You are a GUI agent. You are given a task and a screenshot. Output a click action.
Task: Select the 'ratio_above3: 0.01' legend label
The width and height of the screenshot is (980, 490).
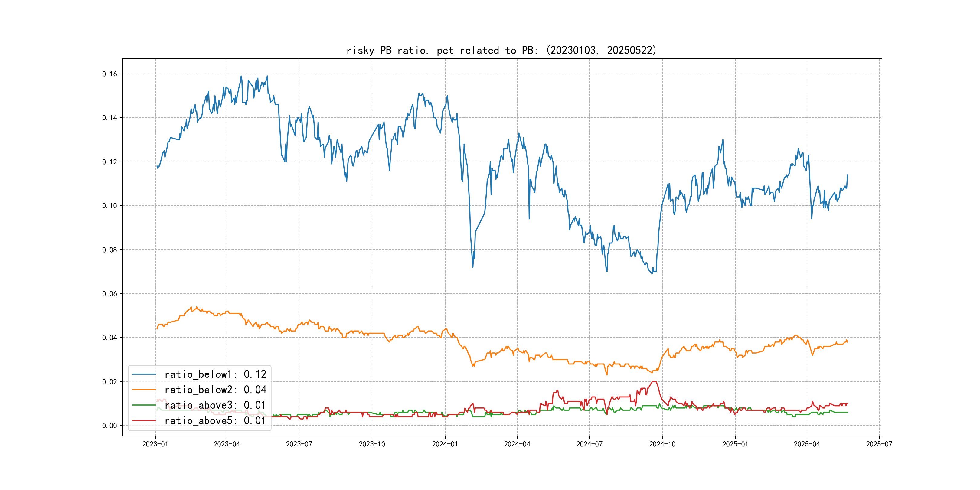coord(215,405)
